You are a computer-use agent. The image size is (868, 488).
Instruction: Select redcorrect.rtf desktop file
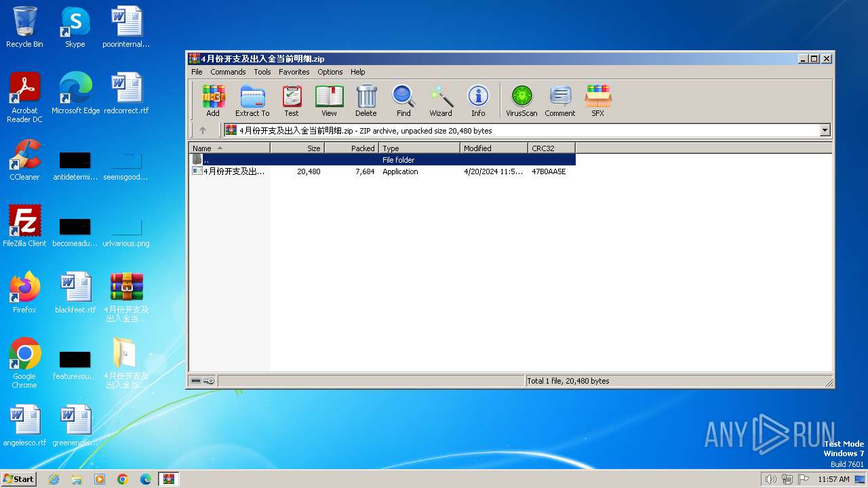(126, 94)
